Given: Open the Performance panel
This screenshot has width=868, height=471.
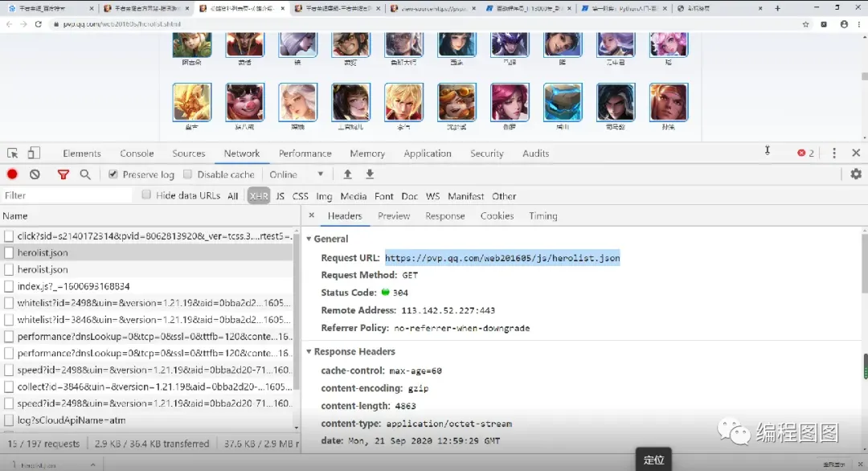Looking at the screenshot, I should click(305, 154).
